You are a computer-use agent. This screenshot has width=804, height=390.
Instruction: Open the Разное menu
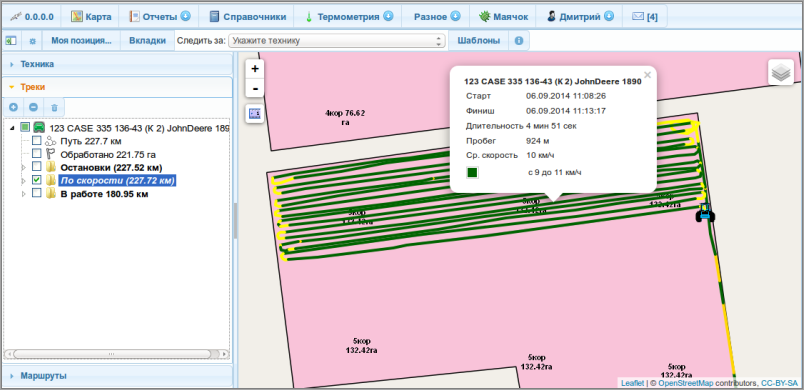point(437,16)
